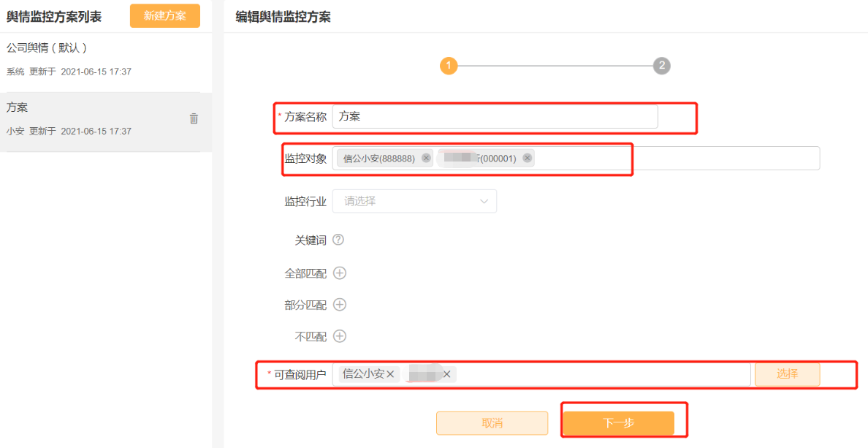
Task: Add a keyword under 部分匹配
Action: (340, 305)
